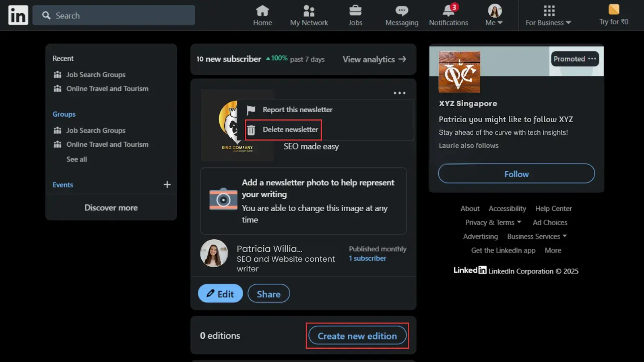Screen dimensions: 644x362
Task: Open View analytics link
Action: pyautogui.click(x=374, y=60)
